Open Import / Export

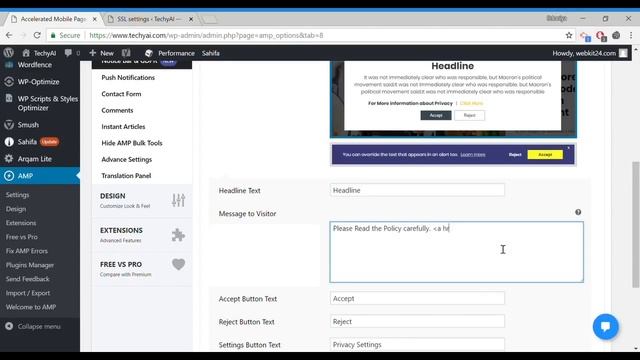(x=28, y=293)
